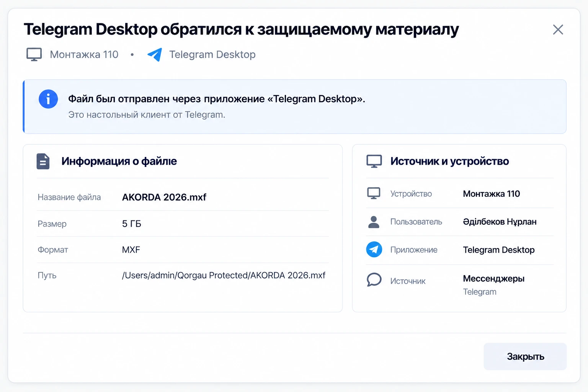Click the gray Telegram subtext under Мессенджеры
The image size is (588, 392).
click(480, 292)
